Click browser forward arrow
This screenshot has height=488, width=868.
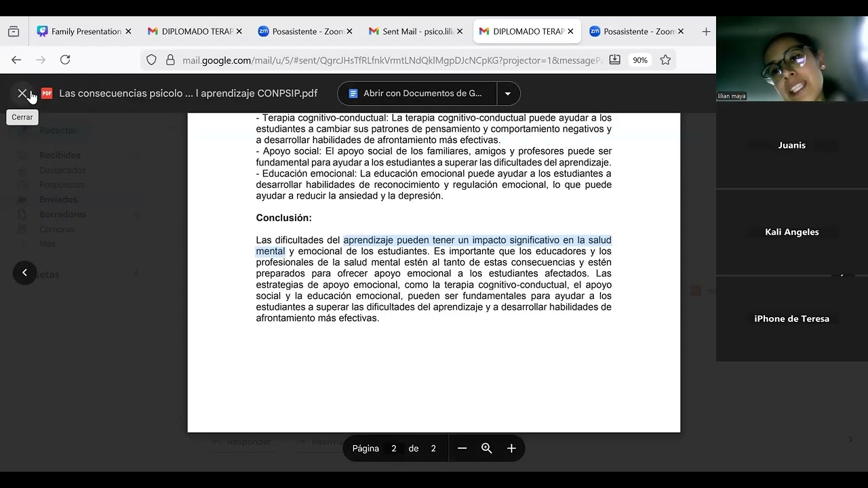(x=41, y=60)
